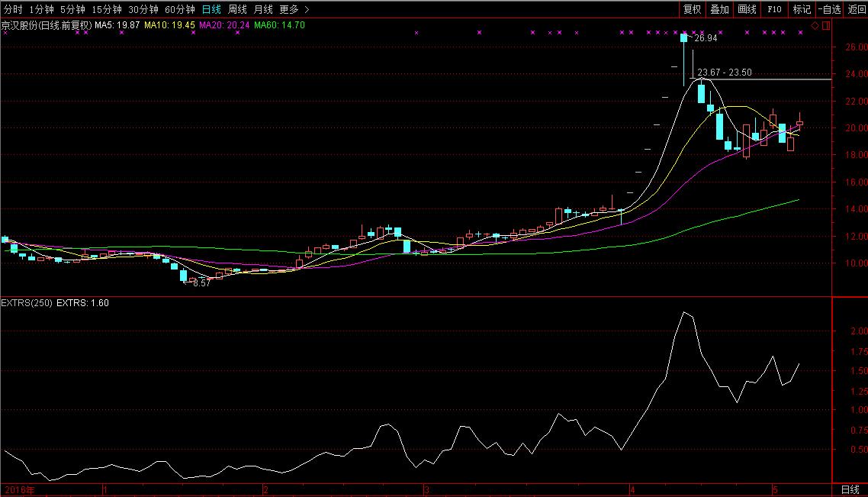Switch to the 周线 weekly chart tab
Viewport: 868px width, 497px height.
237,9
